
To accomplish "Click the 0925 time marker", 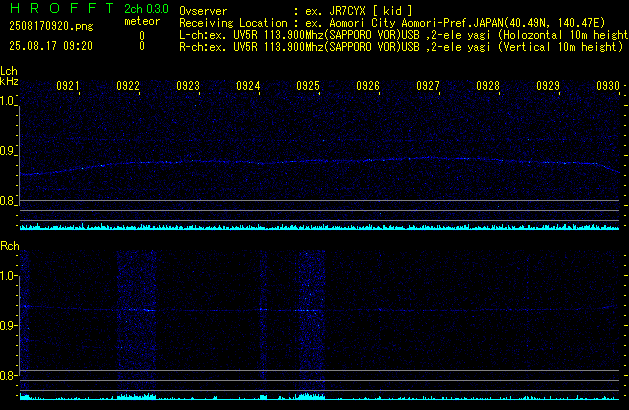I will (308, 86).
